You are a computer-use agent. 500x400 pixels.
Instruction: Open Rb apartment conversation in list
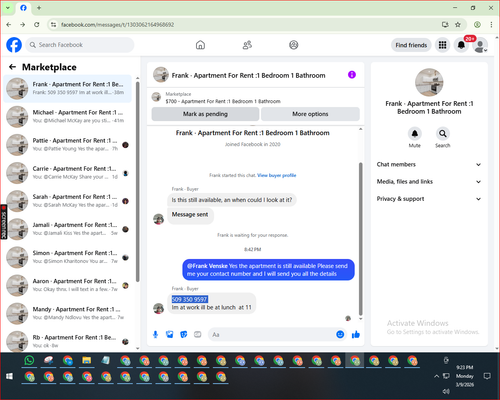click(x=68, y=341)
